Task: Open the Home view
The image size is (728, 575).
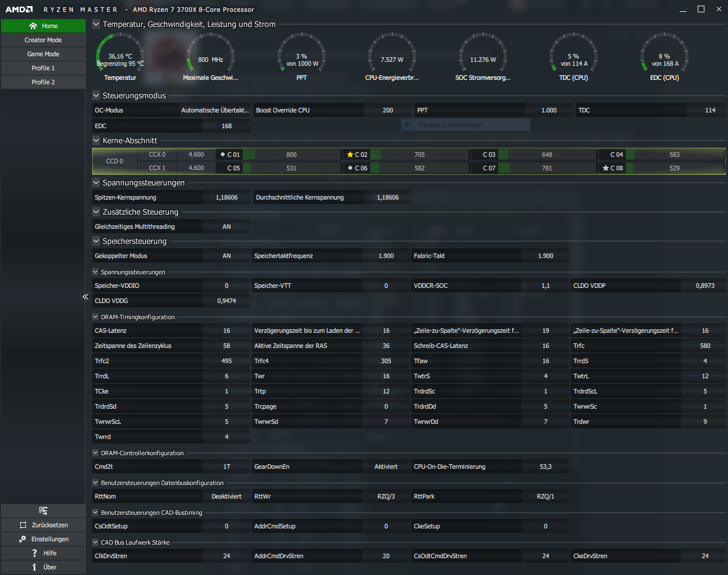Action: (43, 26)
